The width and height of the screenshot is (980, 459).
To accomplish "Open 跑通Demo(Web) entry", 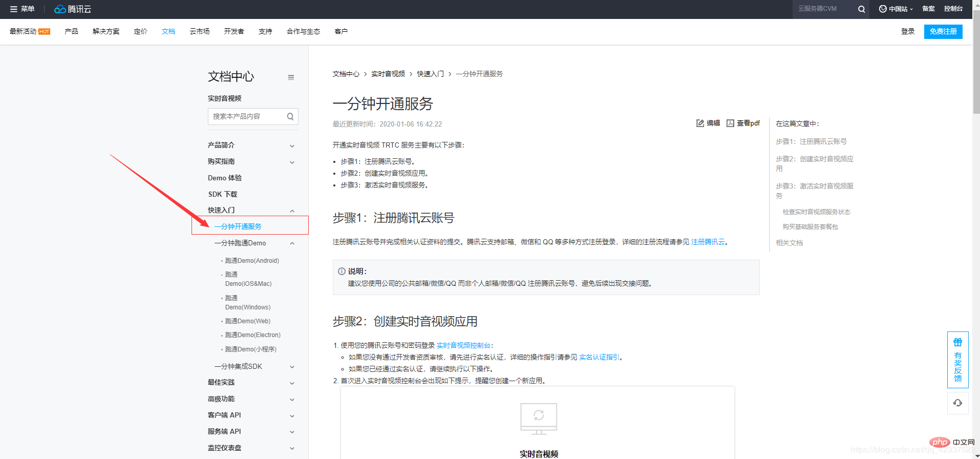I will click(x=248, y=321).
